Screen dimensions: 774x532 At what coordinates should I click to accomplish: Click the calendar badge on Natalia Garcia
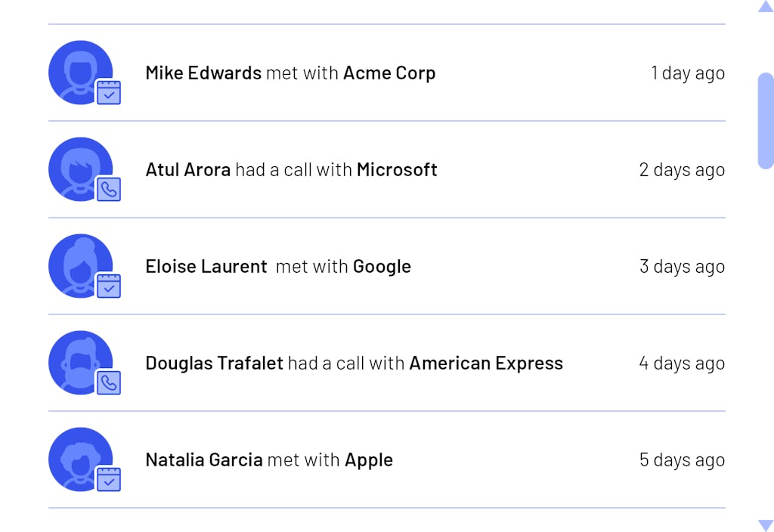click(x=109, y=479)
